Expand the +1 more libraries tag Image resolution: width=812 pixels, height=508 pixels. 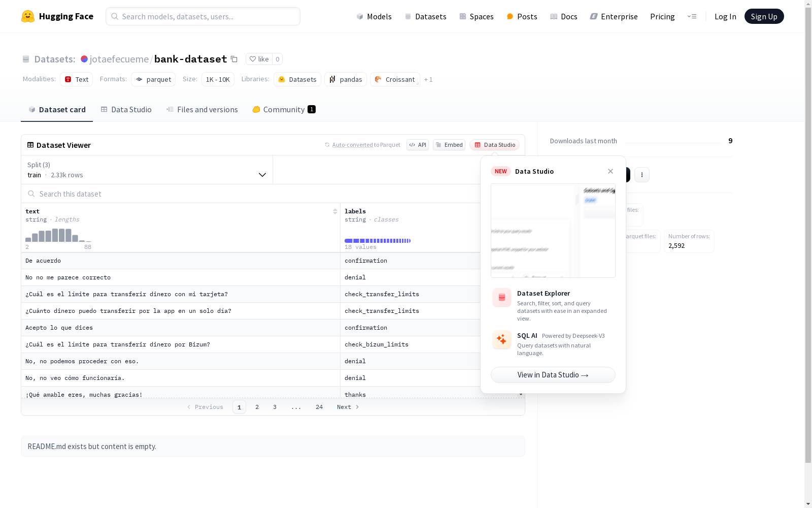(428, 80)
